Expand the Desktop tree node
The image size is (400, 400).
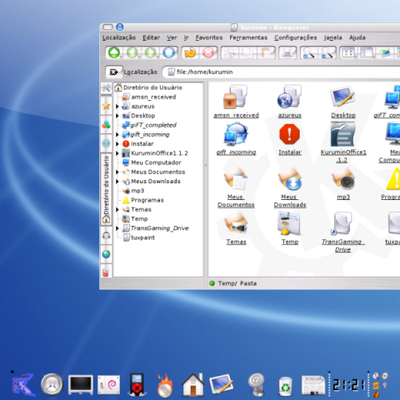tap(117, 116)
